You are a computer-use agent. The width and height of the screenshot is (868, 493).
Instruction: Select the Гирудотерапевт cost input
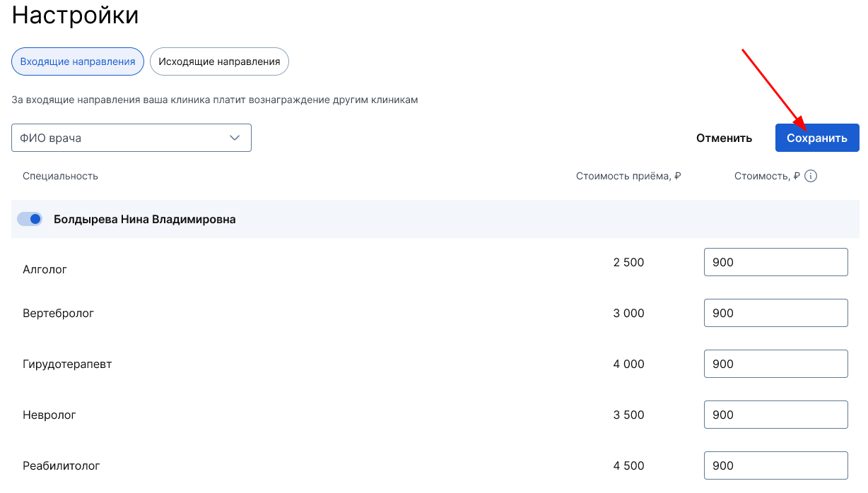775,364
